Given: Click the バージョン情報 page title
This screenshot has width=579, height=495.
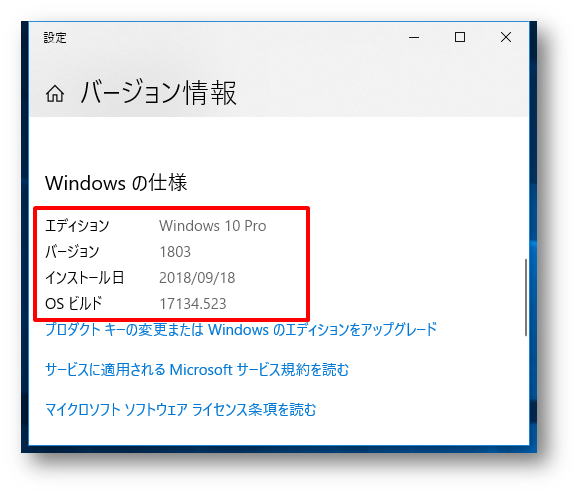Looking at the screenshot, I should [158, 93].
